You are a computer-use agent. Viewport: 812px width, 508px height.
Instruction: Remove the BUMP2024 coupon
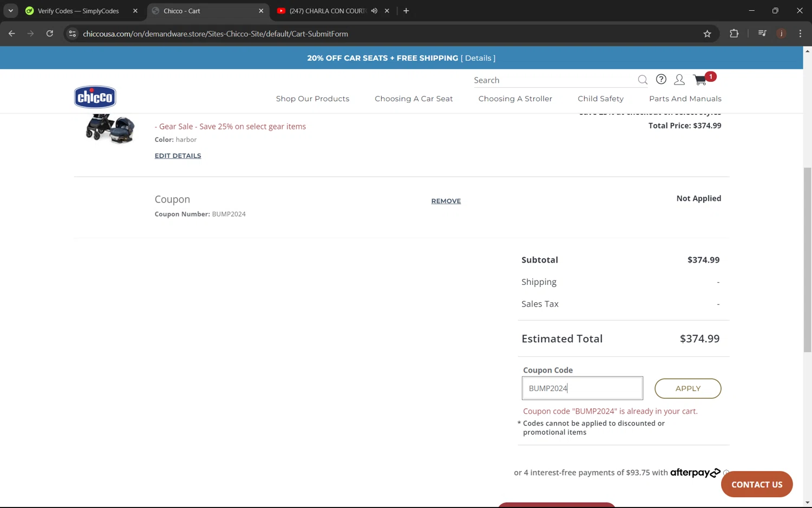446,201
